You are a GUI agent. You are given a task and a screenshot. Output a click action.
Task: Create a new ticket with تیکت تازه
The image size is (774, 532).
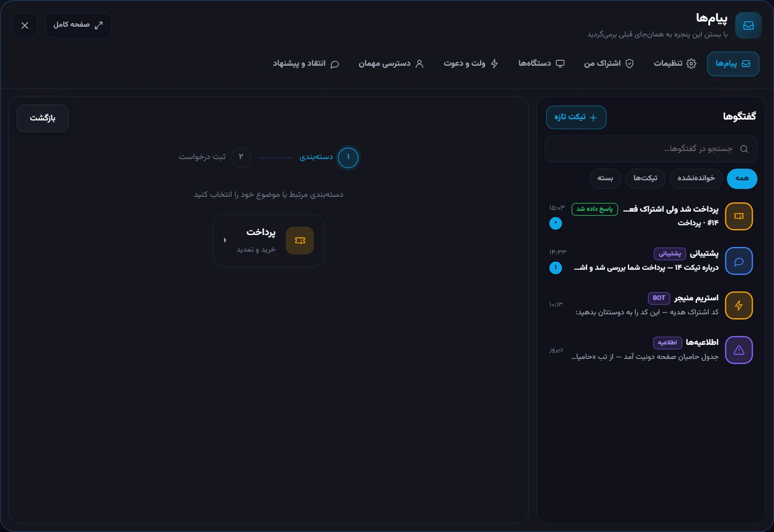576,117
